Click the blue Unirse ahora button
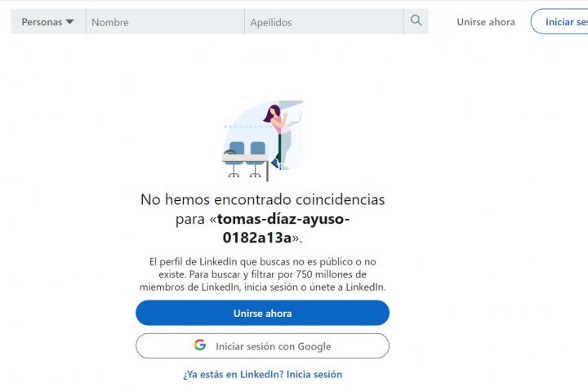This screenshot has width=588, height=392. [262, 313]
